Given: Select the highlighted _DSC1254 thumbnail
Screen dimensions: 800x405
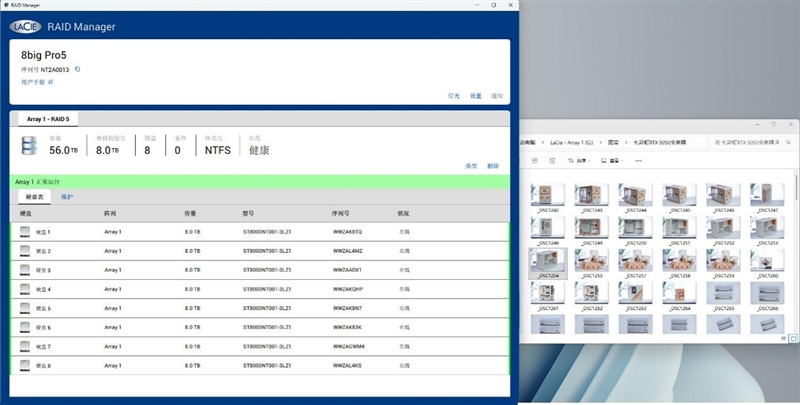Looking at the screenshot, I should pos(548,263).
